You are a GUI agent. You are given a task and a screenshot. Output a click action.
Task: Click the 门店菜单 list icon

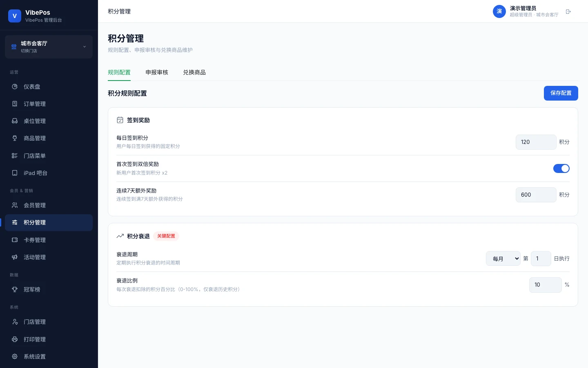tap(15, 156)
